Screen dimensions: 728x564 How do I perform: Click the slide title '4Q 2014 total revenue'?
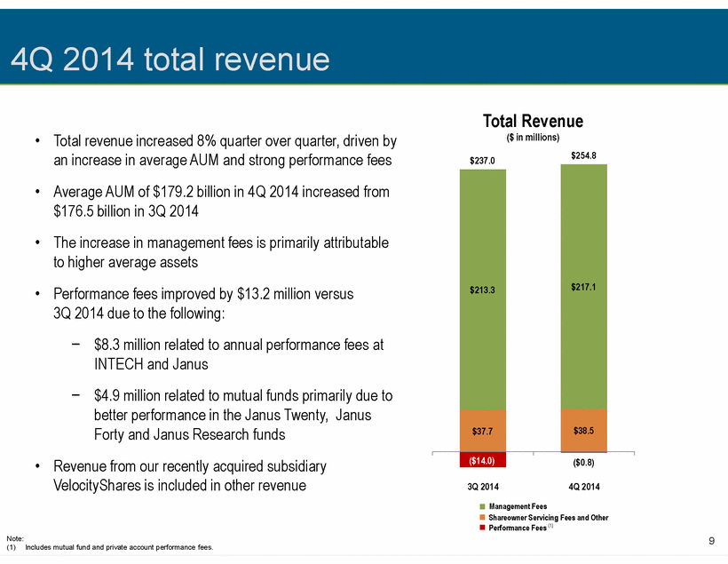coord(170,60)
